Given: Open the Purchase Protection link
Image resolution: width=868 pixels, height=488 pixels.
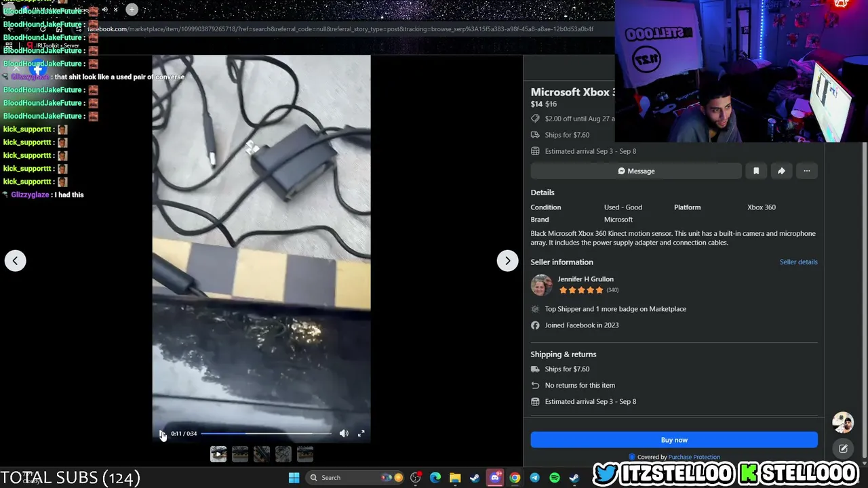Looking at the screenshot, I should click(x=694, y=457).
